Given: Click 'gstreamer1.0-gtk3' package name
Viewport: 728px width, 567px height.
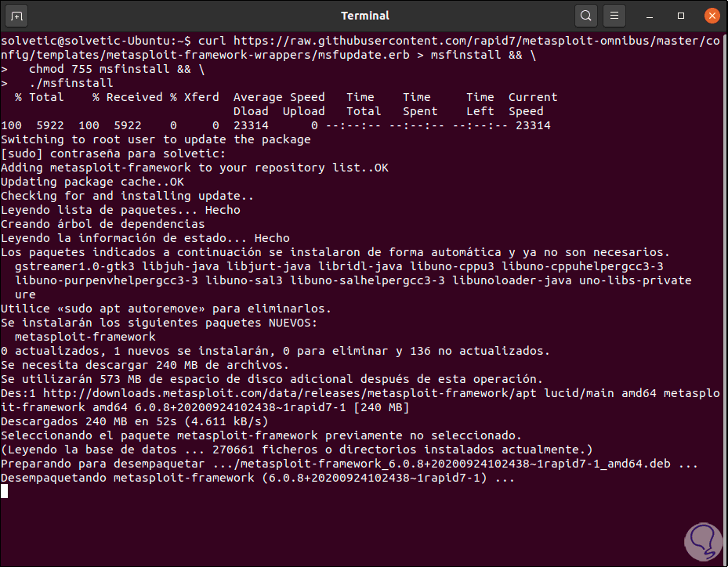Looking at the screenshot, I should point(74,266).
